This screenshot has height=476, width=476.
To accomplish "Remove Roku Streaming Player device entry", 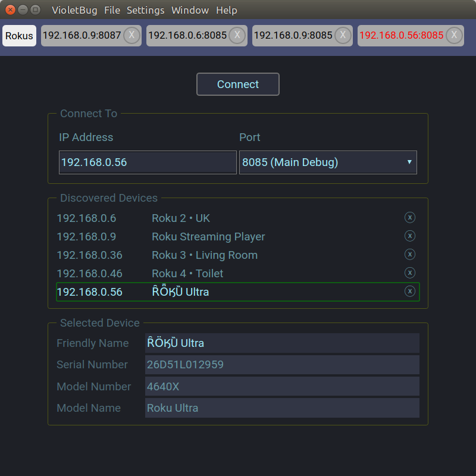I will pyautogui.click(x=410, y=236).
